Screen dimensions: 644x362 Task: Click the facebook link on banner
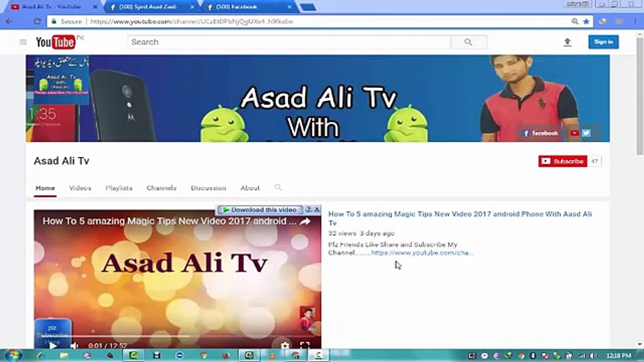point(541,133)
